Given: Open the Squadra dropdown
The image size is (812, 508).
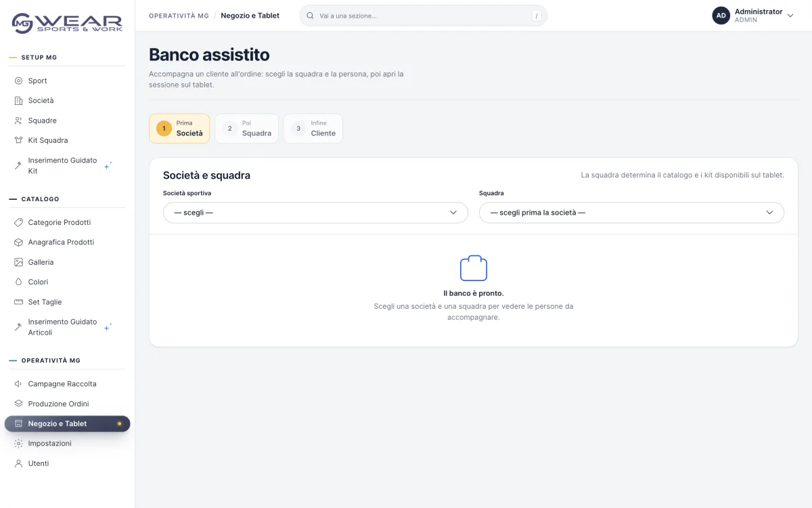Looking at the screenshot, I should pos(631,213).
